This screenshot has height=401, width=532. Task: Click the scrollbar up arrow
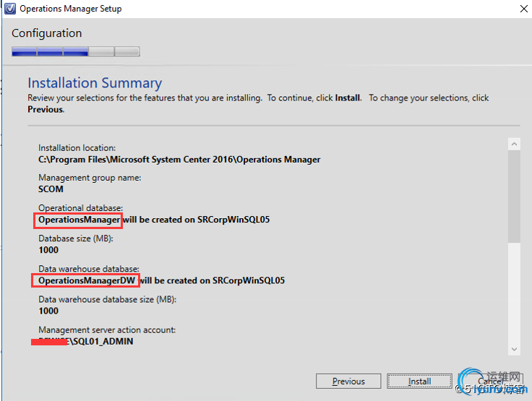point(514,145)
